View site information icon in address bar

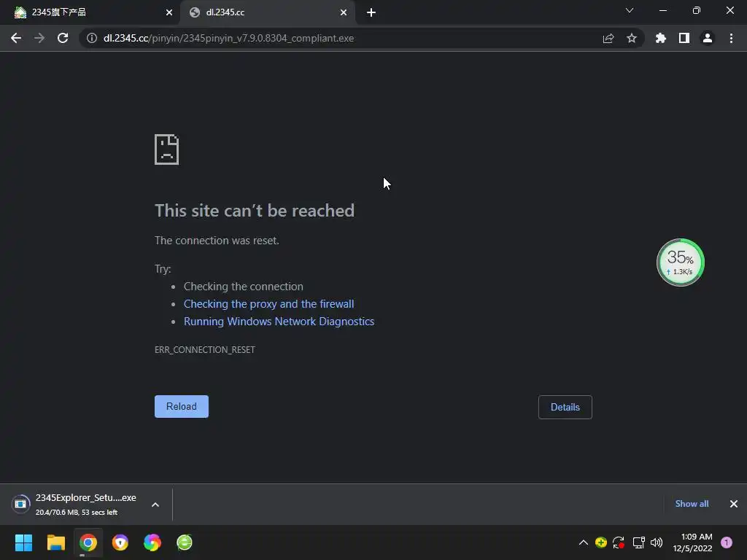[x=92, y=38]
